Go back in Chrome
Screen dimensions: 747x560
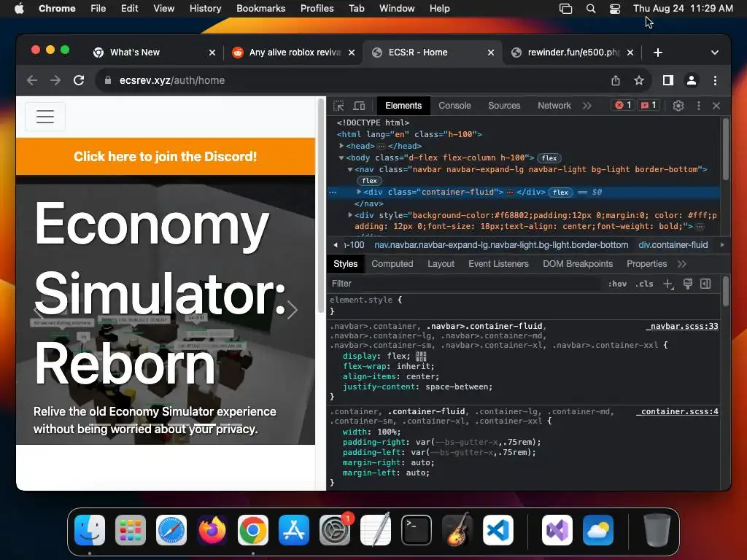pyautogui.click(x=32, y=80)
